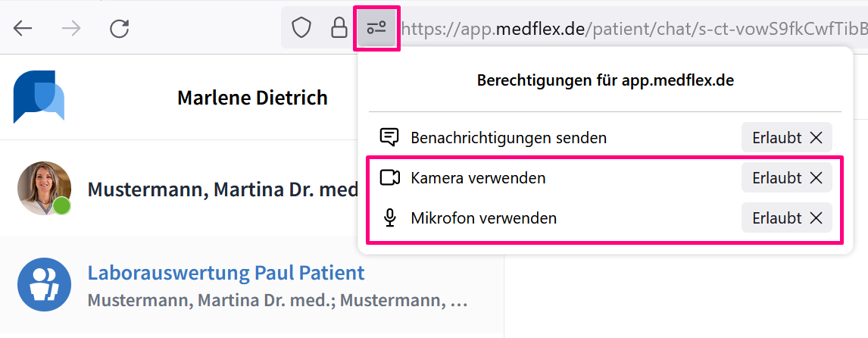Click the notification icon beside Benachrichtigungen senden
Image resolution: width=868 pixels, height=338 pixels.
[390, 137]
